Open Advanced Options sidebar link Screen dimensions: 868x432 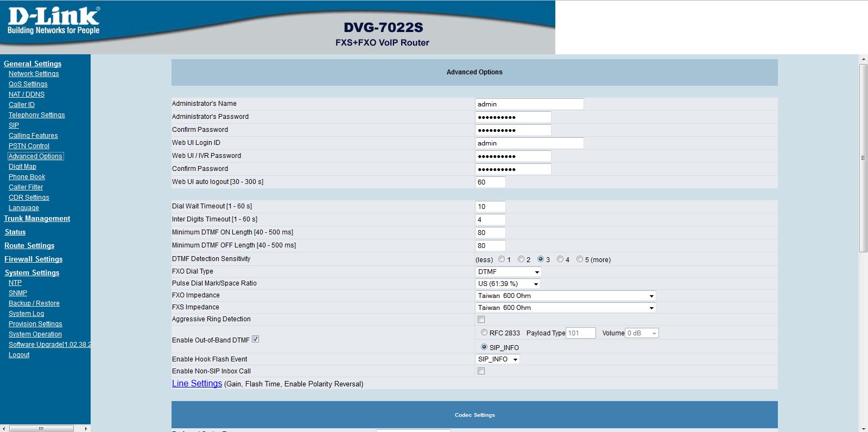point(35,156)
